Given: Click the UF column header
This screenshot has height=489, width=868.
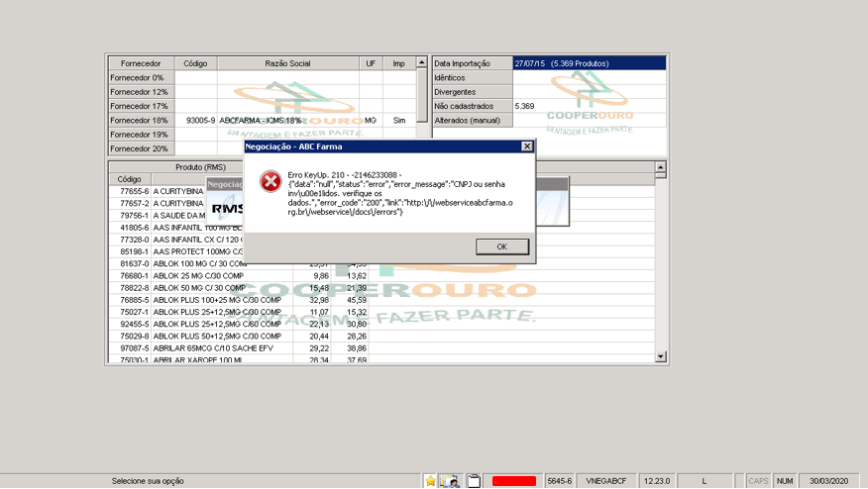Looking at the screenshot, I should pyautogui.click(x=371, y=63).
